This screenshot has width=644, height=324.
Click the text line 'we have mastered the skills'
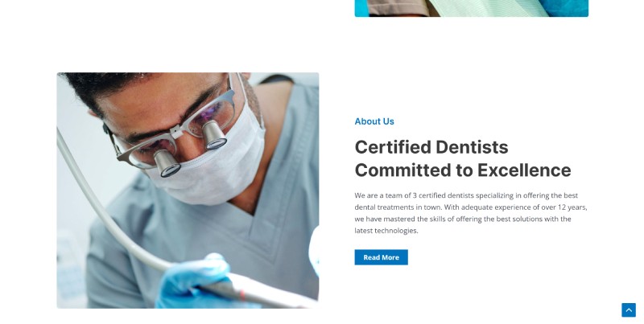coord(463,219)
